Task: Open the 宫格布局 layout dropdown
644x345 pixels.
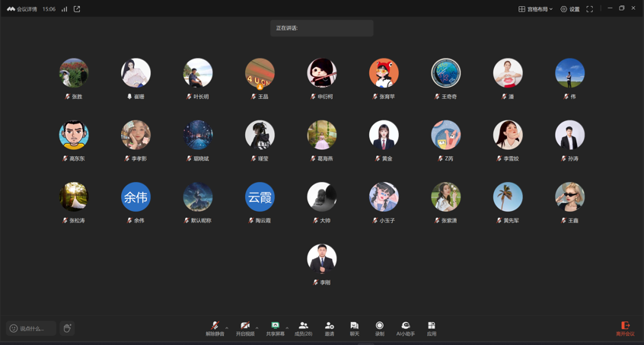Action: coord(535,9)
